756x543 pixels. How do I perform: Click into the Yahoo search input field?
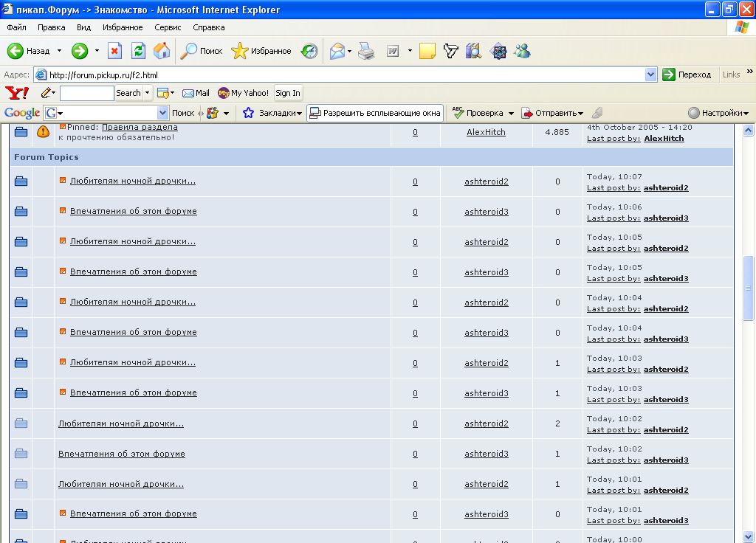tap(86, 93)
